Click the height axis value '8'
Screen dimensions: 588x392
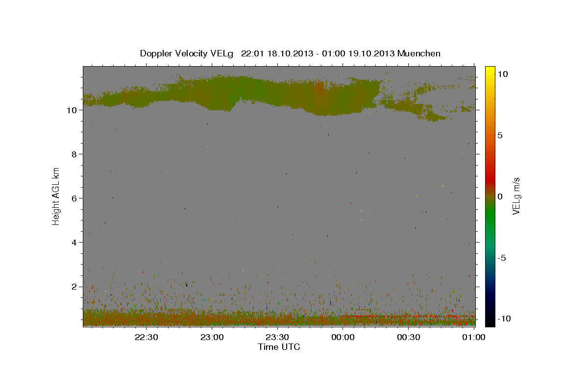75,154
